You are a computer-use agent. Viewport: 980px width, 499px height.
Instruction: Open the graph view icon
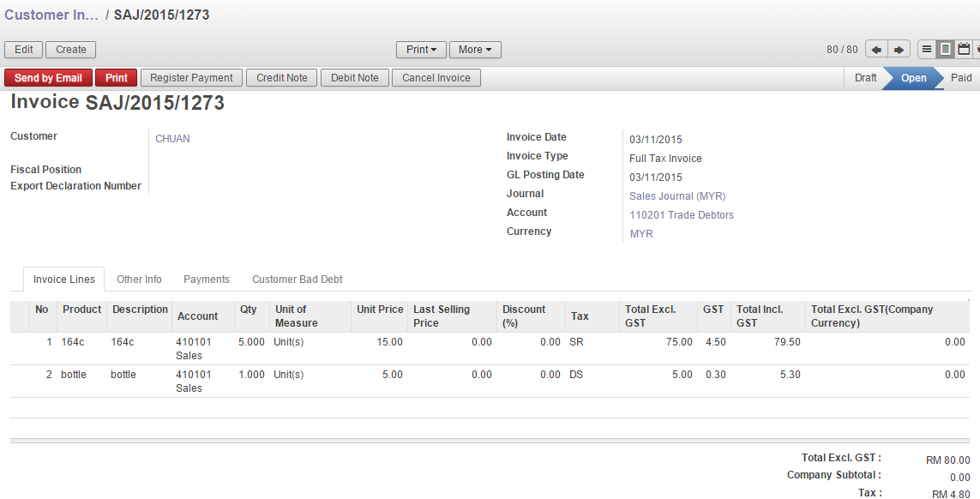pos(977,49)
